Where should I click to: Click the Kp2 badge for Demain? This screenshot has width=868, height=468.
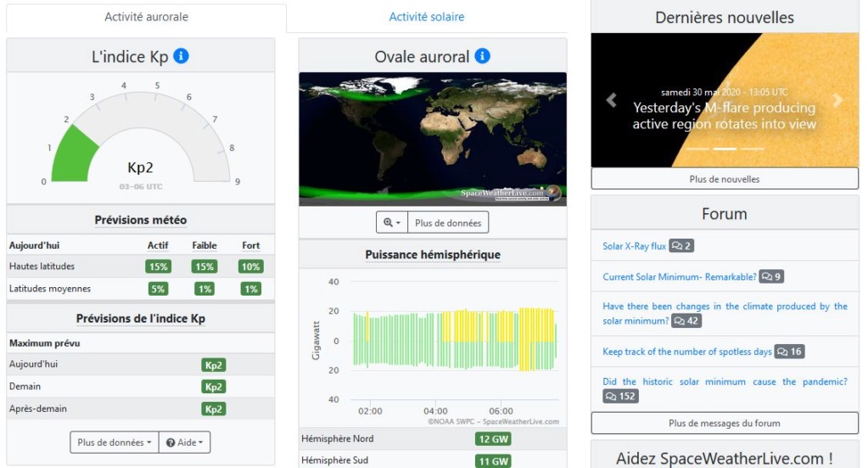pyautogui.click(x=214, y=386)
